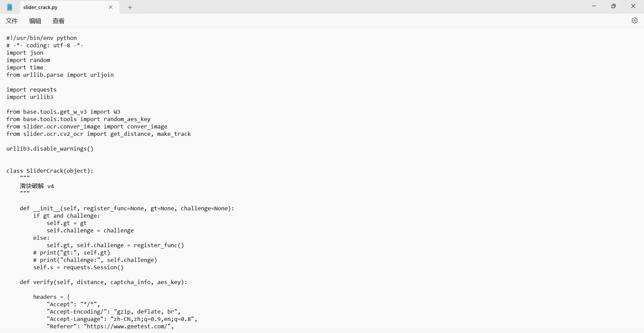This screenshot has height=333, width=644.
Task: Open the 文件 menu
Action: coord(12,21)
